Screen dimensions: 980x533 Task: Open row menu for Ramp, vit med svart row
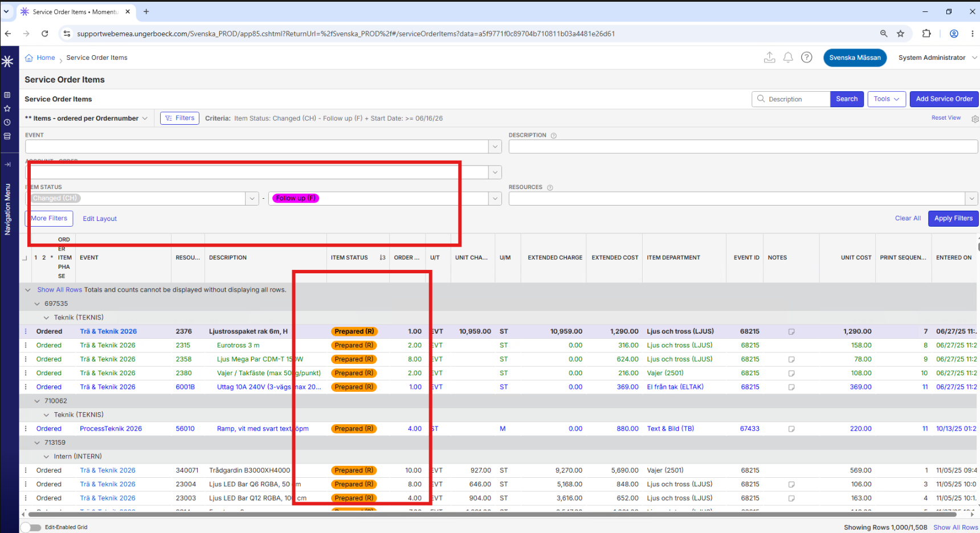[x=26, y=429]
